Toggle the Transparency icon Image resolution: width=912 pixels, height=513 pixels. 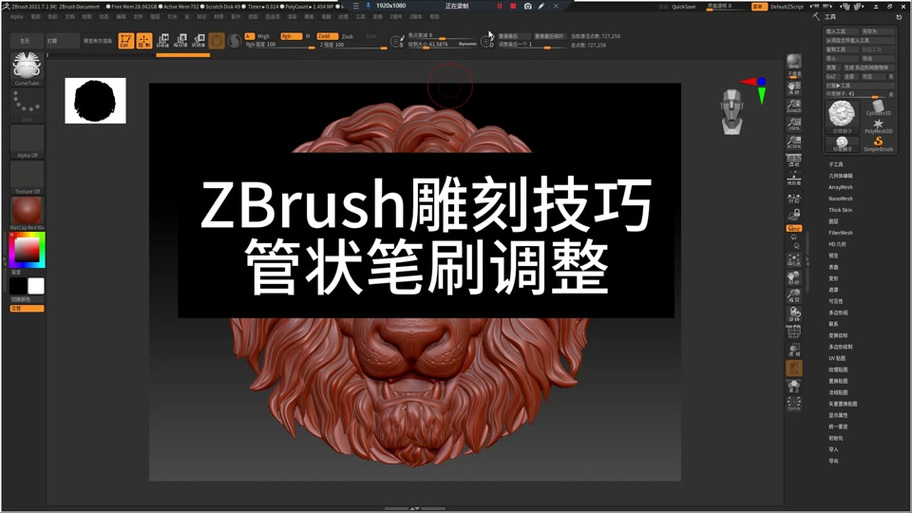794,350
